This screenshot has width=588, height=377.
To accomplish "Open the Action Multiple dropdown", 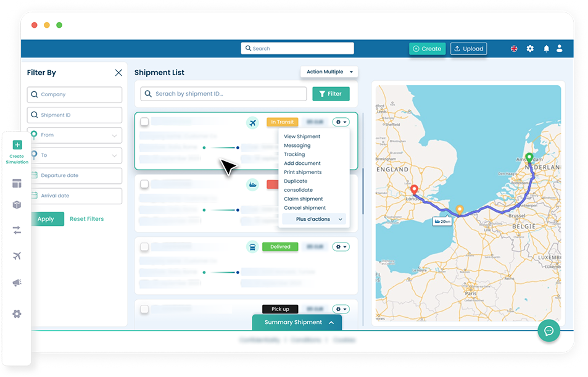I will pos(329,72).
